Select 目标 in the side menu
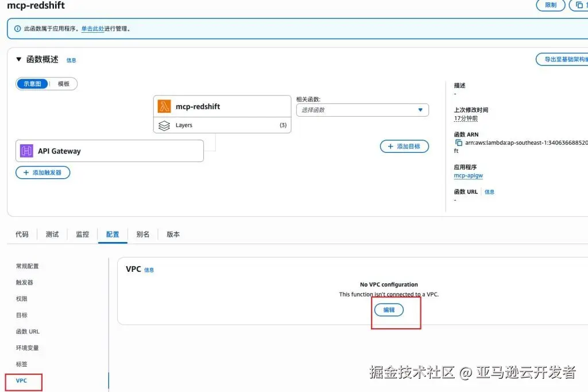 21,315
